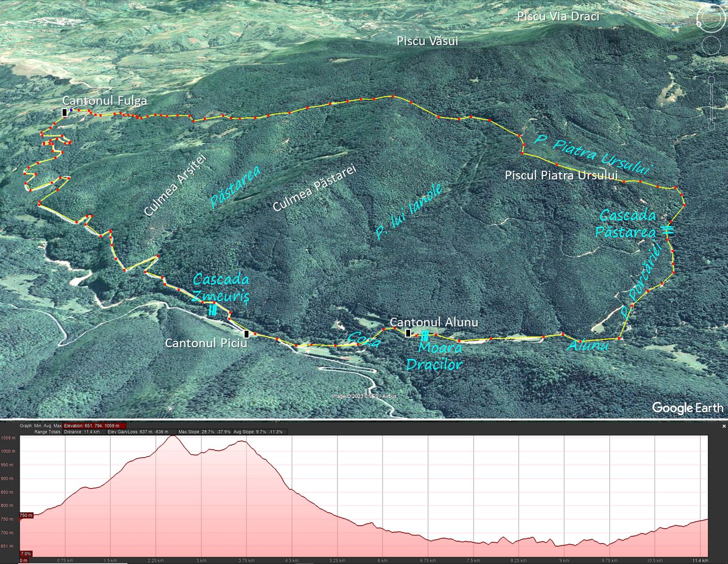
Task: Click the Cascada Păstarea waterfall symbol
Action: tap(668, 230)
